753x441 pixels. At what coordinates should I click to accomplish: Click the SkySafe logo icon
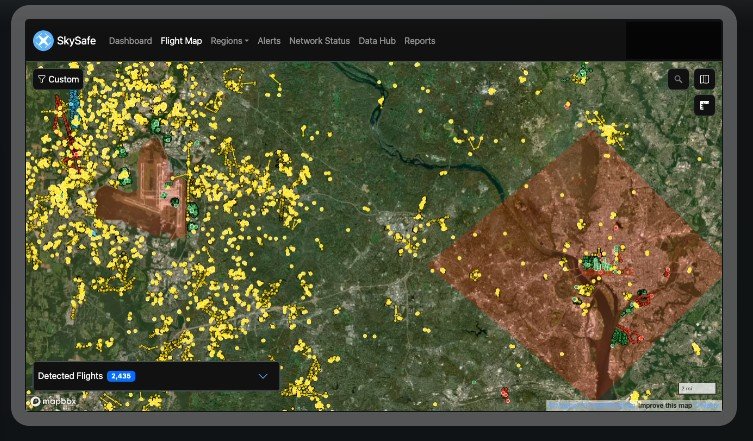click(43, 41)
